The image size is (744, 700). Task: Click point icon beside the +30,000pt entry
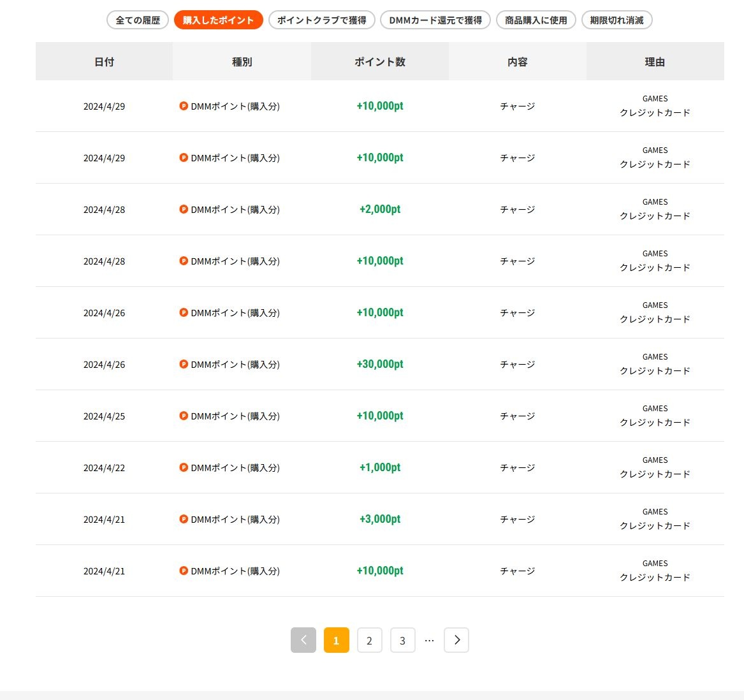184,364
